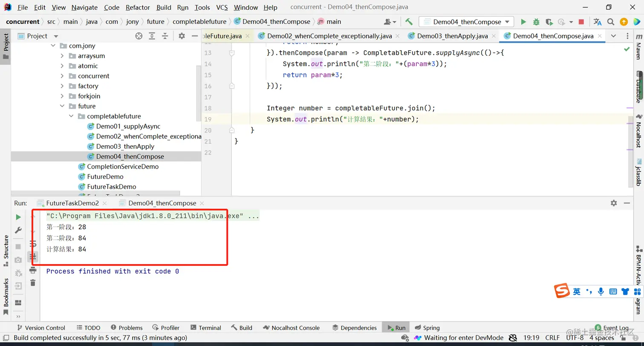Stop the running process in the main toolbar
The image size is (644, 346).
tap(581, 22)
